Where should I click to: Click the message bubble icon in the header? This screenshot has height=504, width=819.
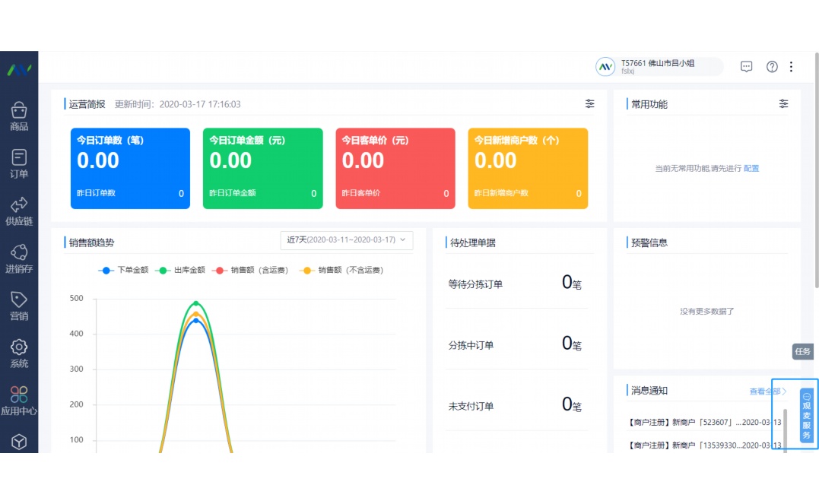tap(746, 66)
